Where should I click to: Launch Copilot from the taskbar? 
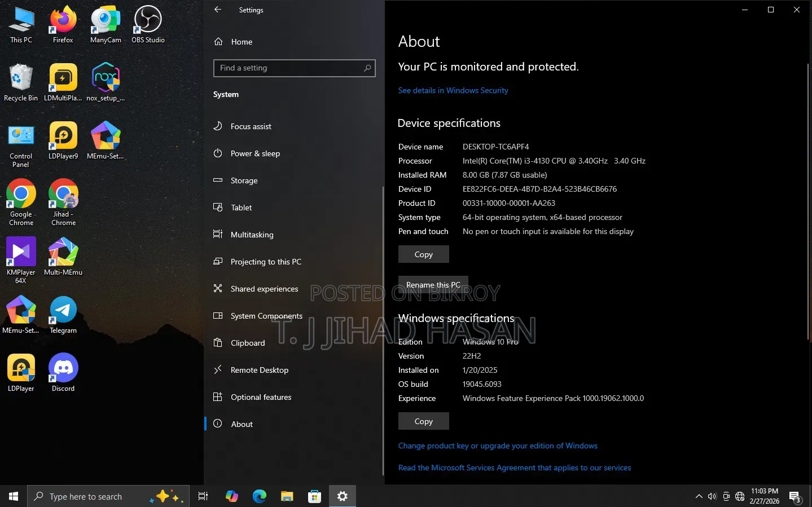[x=232, y=496]
